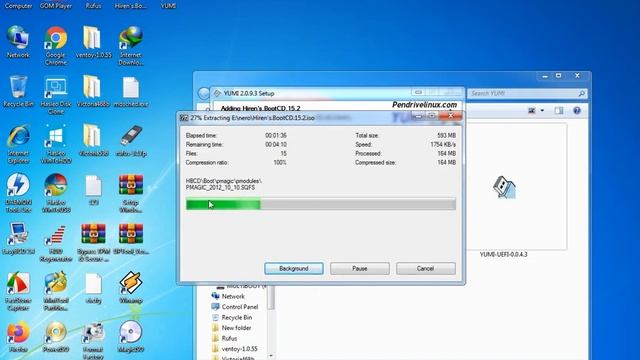
Task: Open MiniTool Partition Wizard shortcut
Action: 56,291
